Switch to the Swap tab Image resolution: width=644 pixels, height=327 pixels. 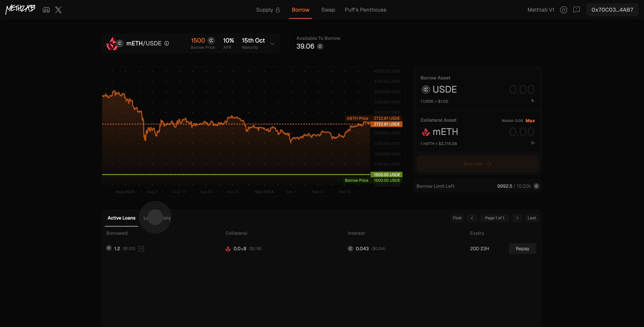[328, 10]
